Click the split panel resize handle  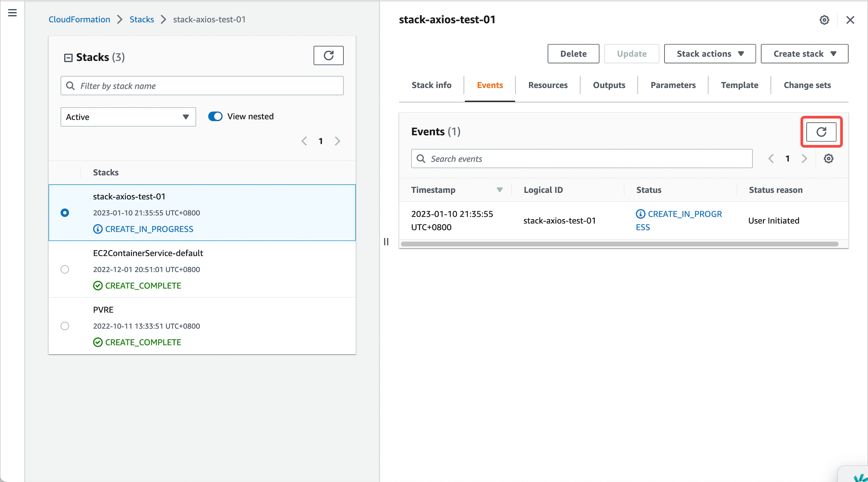(386, 242)
